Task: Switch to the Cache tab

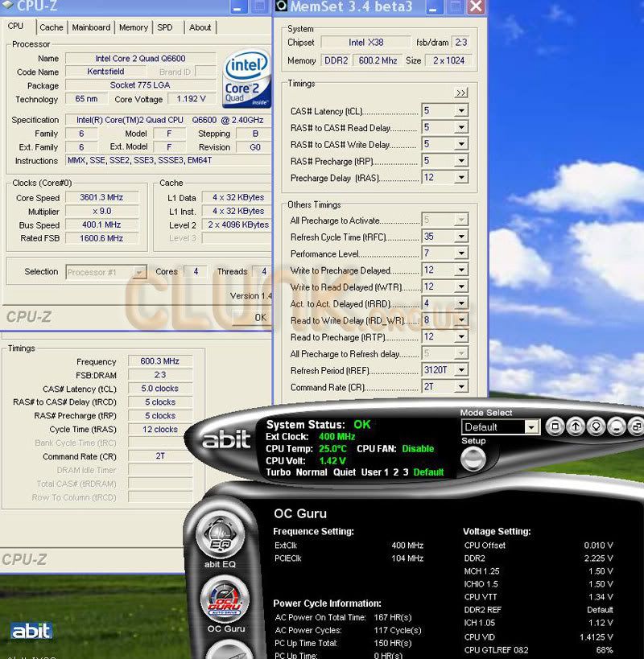Action: click(x=52, y=27)
